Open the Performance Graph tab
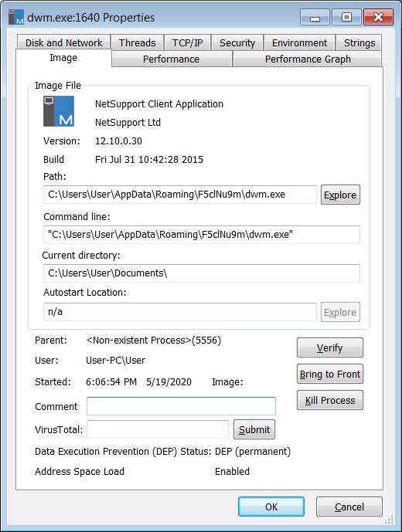Screen dimensions: 402x532 pos(308,59)
